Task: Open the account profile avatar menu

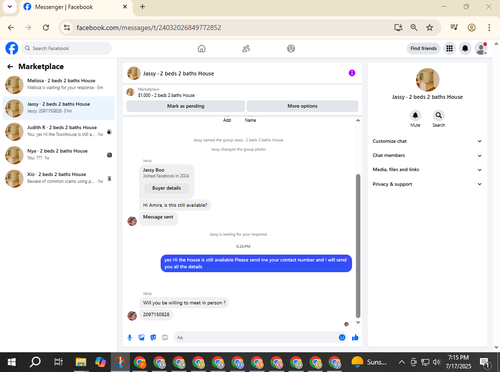Action: (x=481, y=48)
